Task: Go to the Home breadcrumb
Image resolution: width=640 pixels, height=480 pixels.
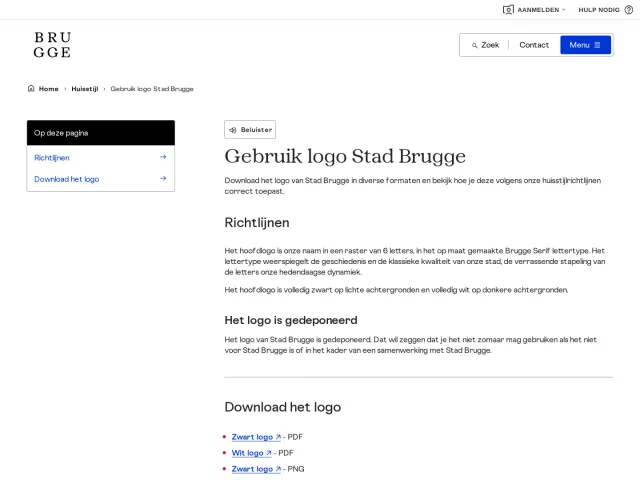Action: click(x=49, y=89)
